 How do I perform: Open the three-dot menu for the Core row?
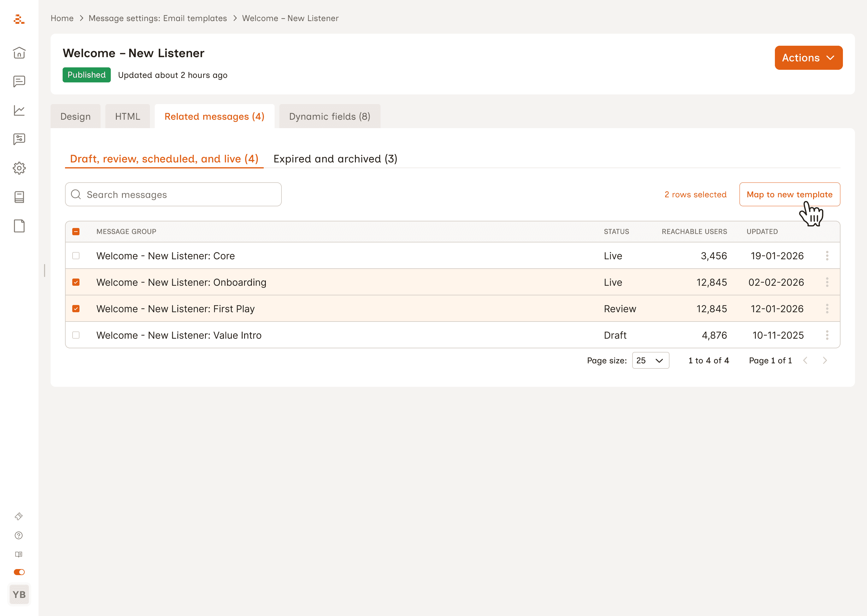[x=827, y=256]
